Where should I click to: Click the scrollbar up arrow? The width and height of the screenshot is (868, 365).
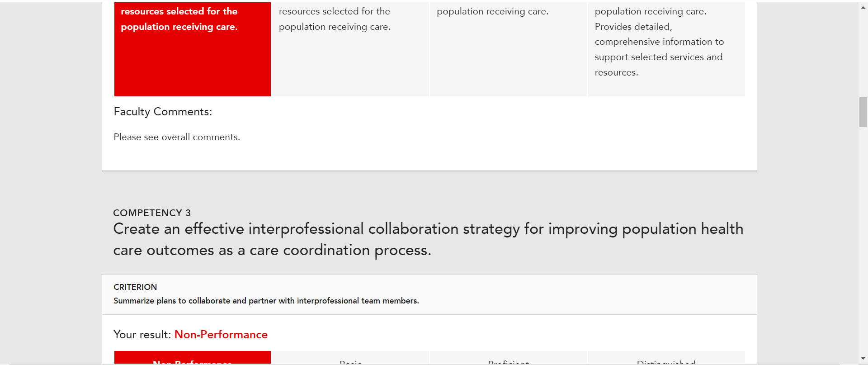pos(863,7)
